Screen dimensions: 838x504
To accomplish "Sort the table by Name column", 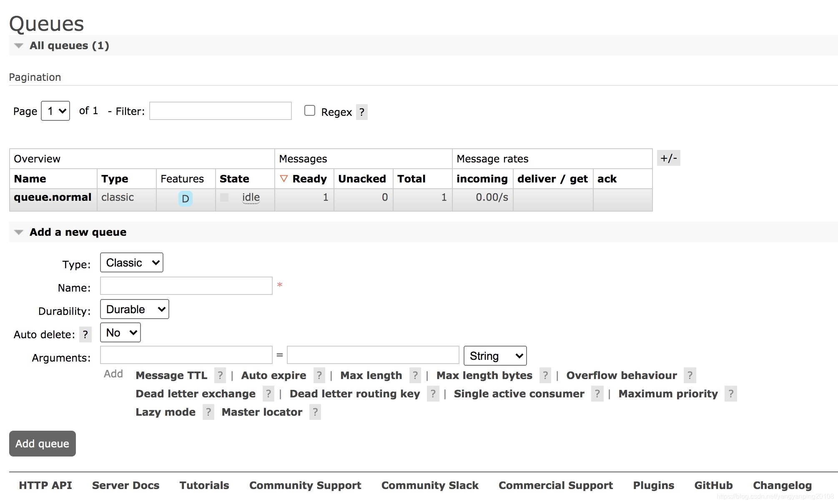I will pos(30,179).
